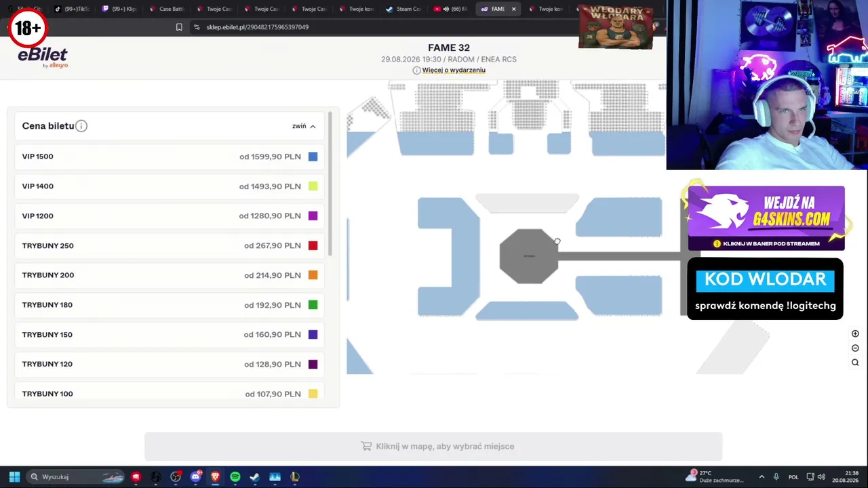This screenshot has height=488, width=868.
Task: Zoom in on the seat map
Action: click(x=855, y=333)
